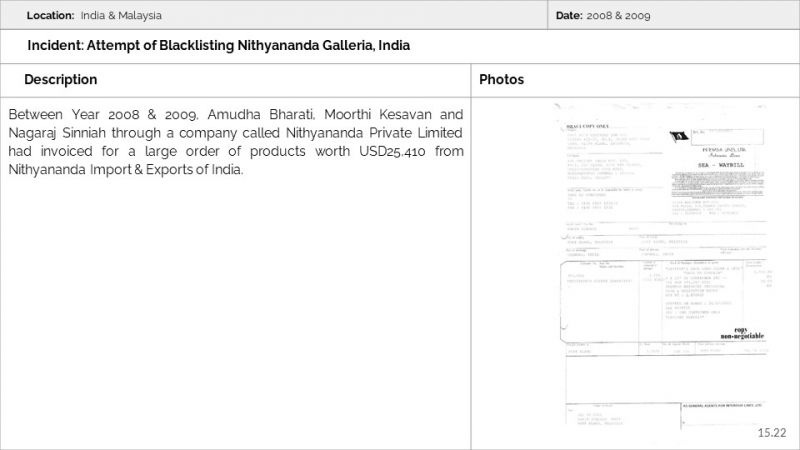Click the Incident title heading
Image resolution: width=800 pixels, height=450 pixels.
[218, 46]
